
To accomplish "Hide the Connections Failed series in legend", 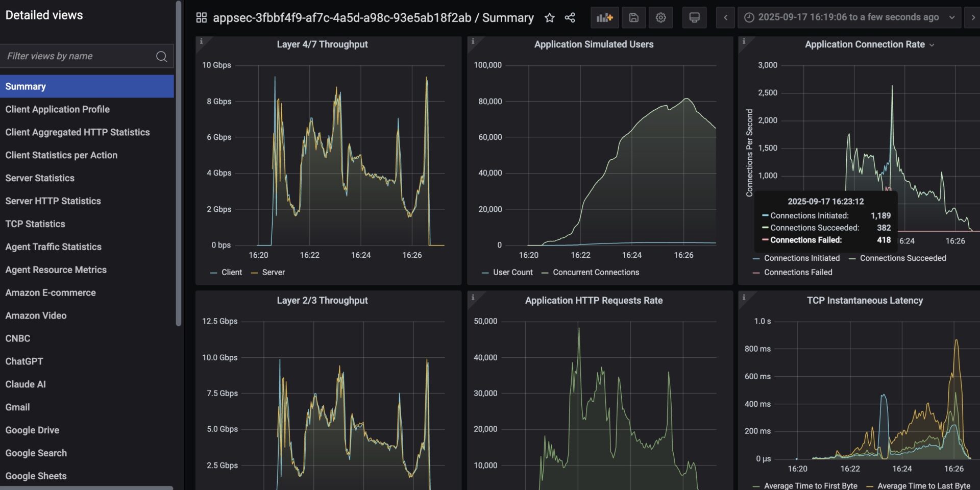I will (798, 272).
